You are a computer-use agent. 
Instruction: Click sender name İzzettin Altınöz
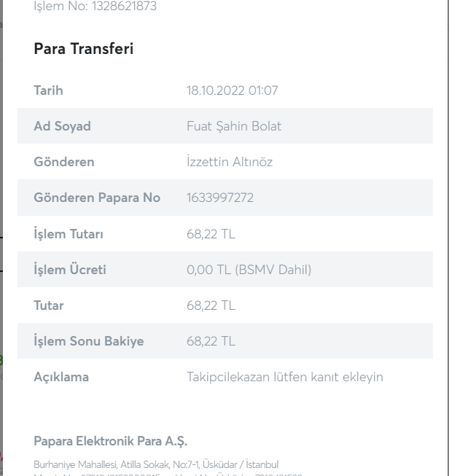[x=230, y=163]
